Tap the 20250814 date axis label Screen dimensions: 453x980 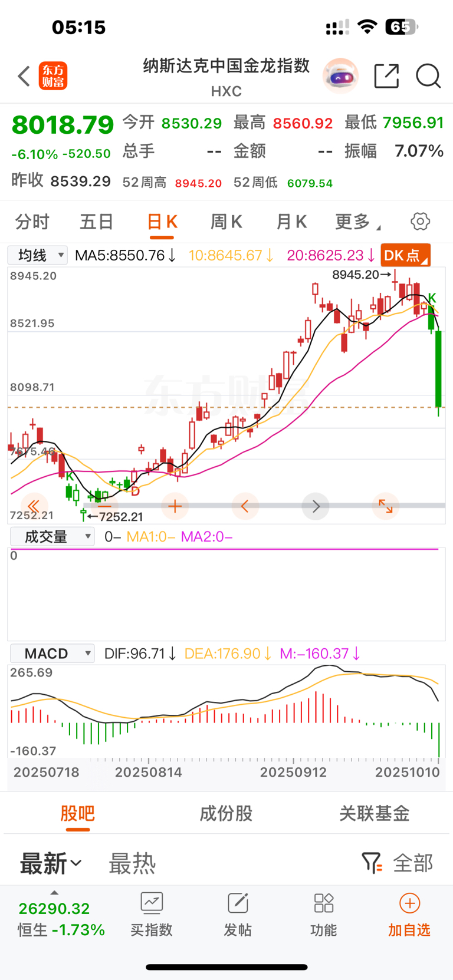(149, 772)
